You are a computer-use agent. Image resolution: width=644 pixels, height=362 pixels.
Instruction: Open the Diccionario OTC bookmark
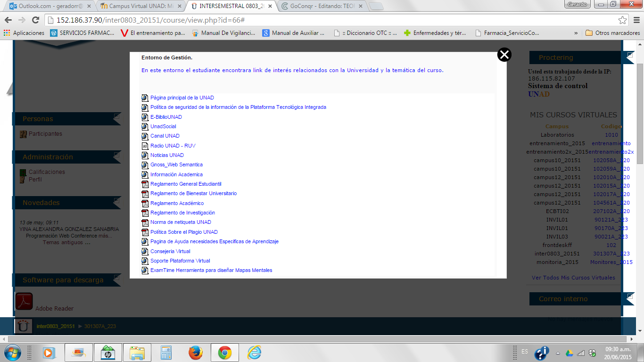click(x=365, y=33)
